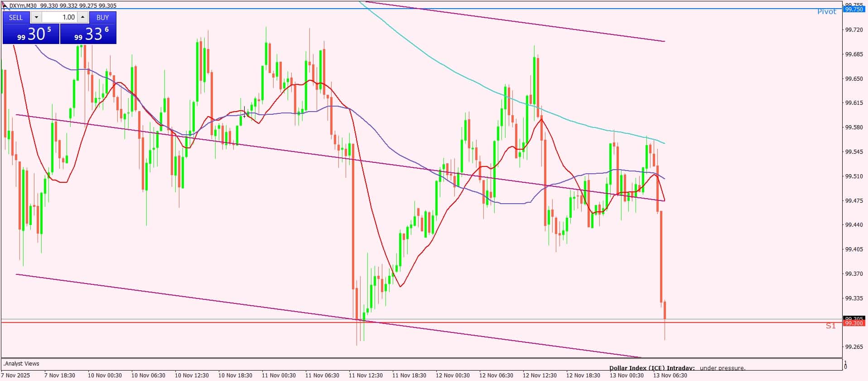Click the 12 Nov 00:30 time label
The height and width of the screenshot is (381, 868).
coord(453,376)
